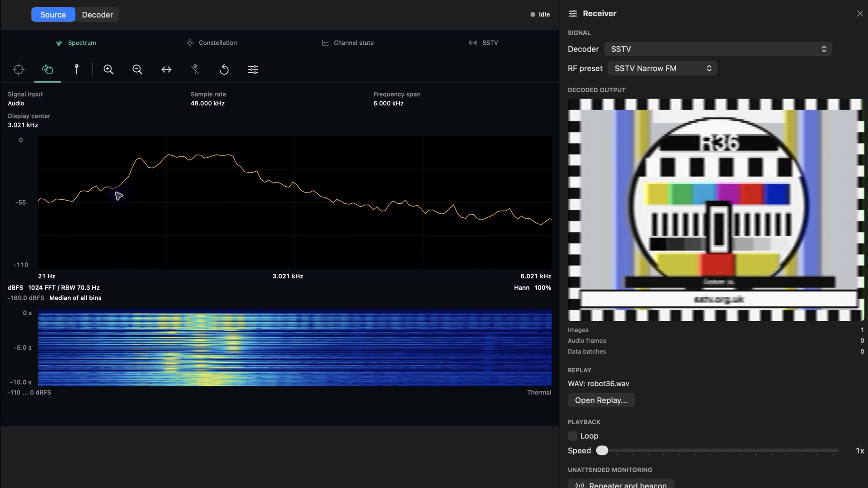The height and width of the screenshot is (488, 868).
Task: Open the Spectrum tab
Action: pyautogui.click(x=75, y=43)
